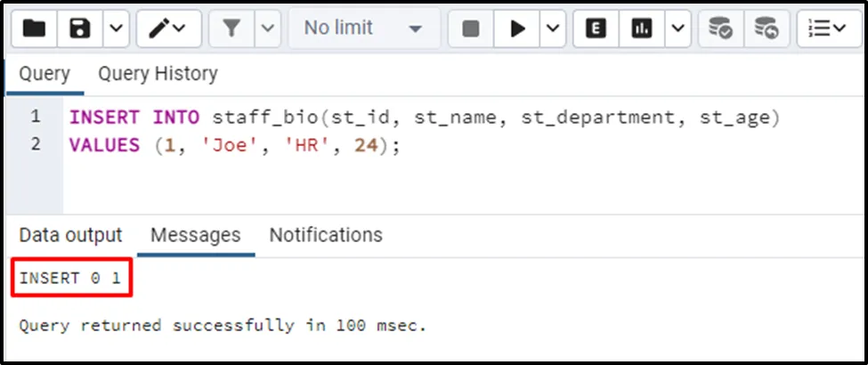Open the "No limit" rows dropdown
The width and height of the screenshot is (868, 365).
[361, 29]
